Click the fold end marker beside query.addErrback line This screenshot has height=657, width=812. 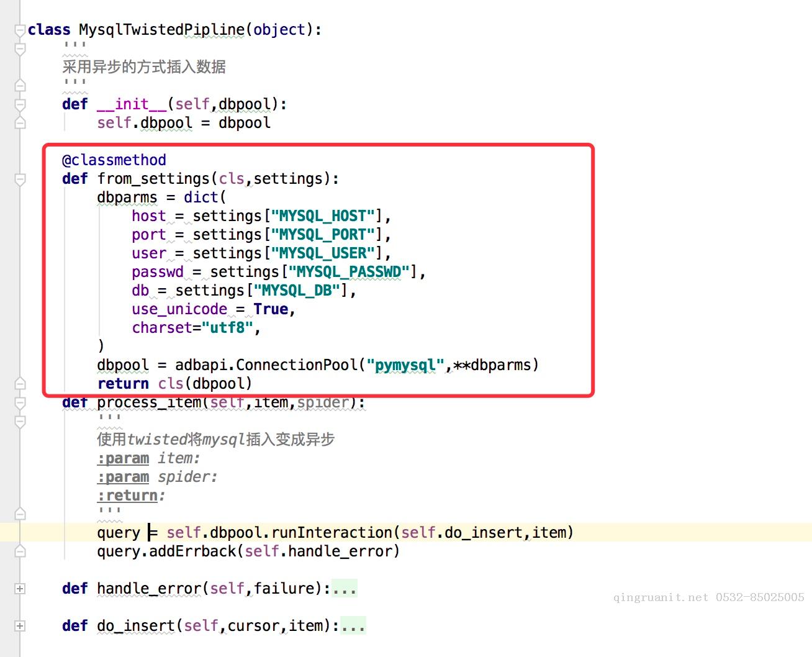coord(20,551)
